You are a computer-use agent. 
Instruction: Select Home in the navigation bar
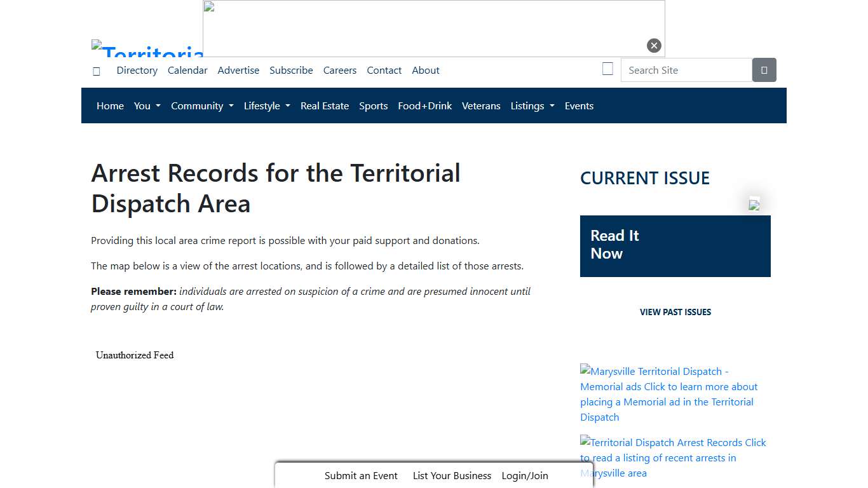[110, 105]
